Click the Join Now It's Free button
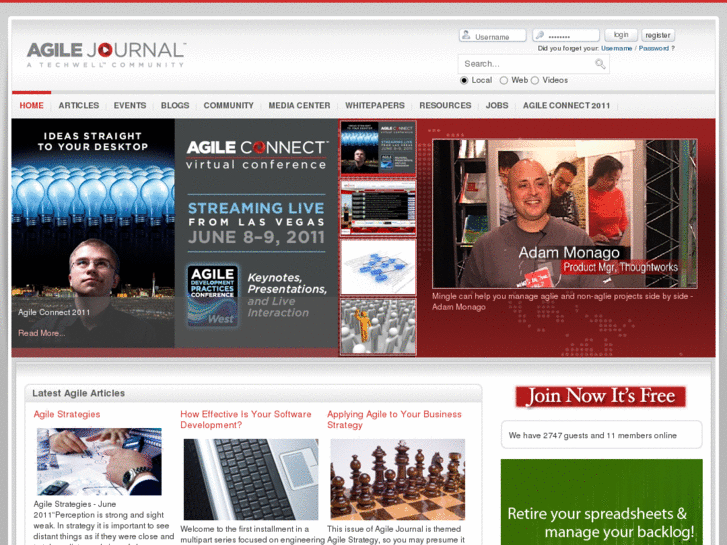The image size is (727, 545). (600, 397)
